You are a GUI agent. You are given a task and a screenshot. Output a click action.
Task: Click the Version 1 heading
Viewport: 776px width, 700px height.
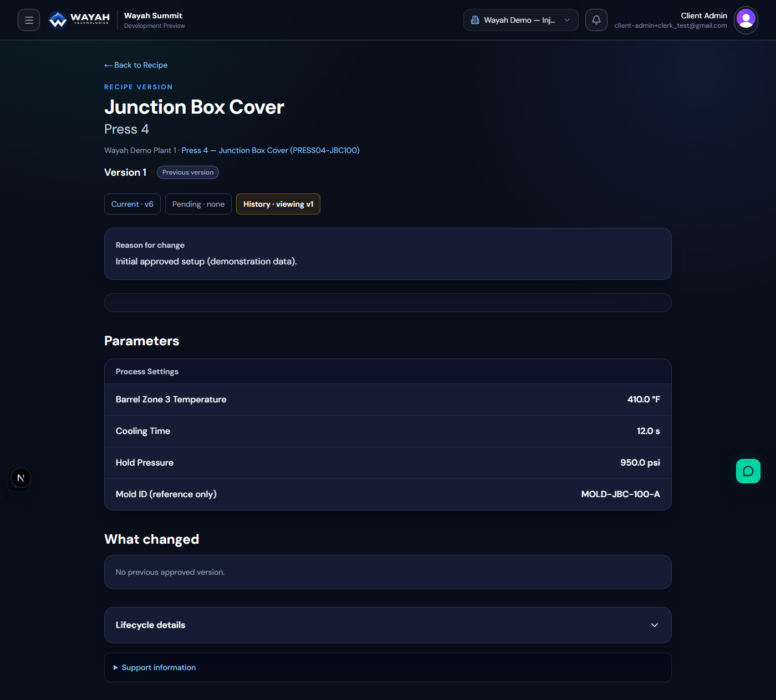(x=125, y=172)
